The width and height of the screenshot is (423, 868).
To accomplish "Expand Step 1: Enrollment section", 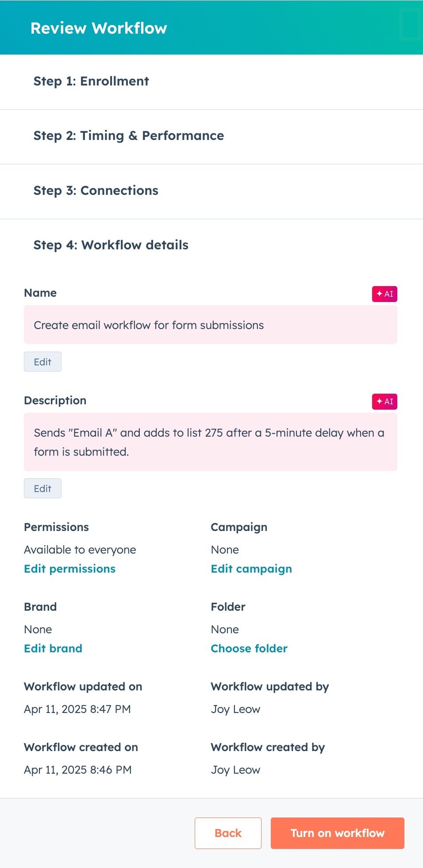I will 91,81.
